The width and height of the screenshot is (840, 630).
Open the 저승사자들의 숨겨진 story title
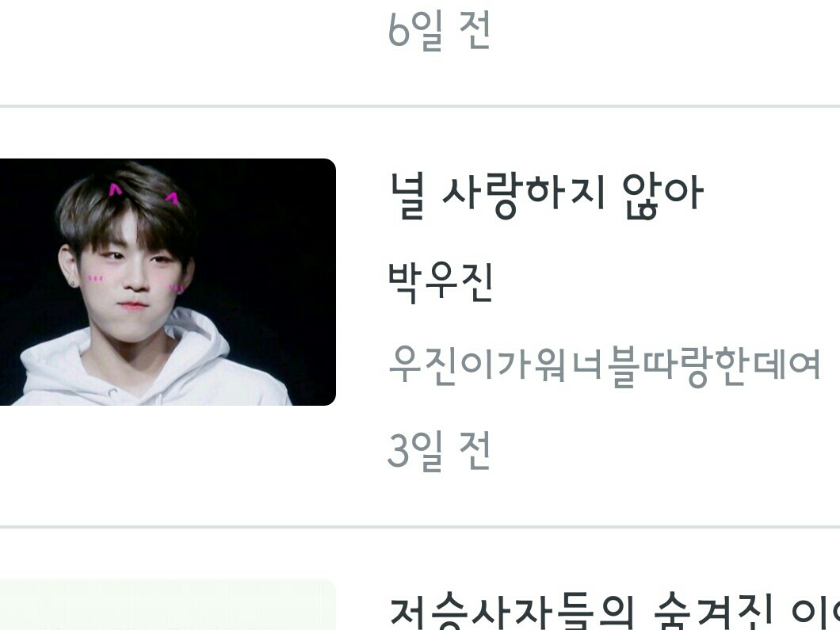pos(614,612)
